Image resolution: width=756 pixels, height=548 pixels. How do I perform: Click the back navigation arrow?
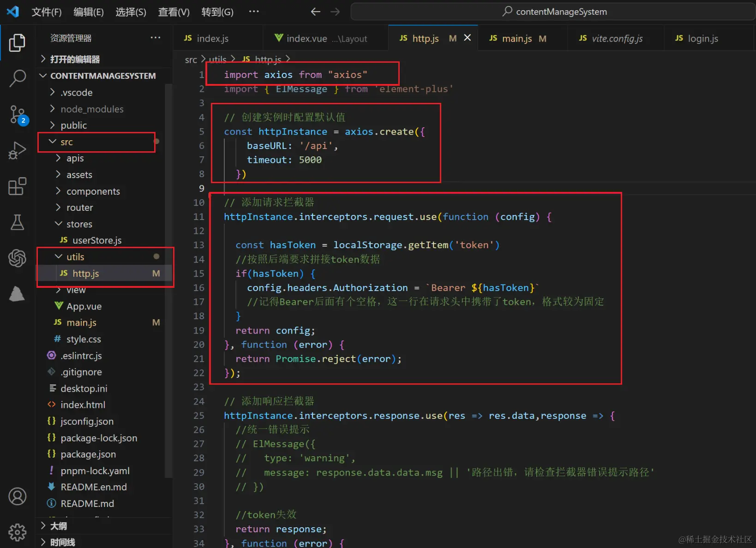(x=315, y=12)
